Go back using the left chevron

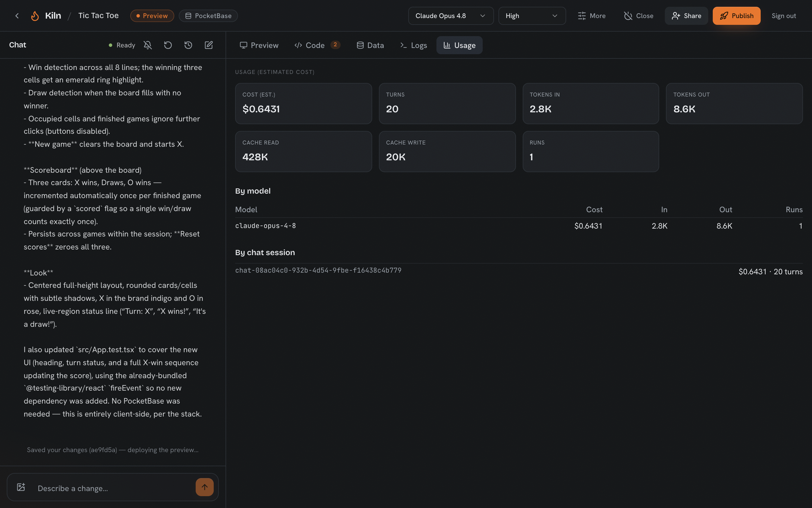17,16
